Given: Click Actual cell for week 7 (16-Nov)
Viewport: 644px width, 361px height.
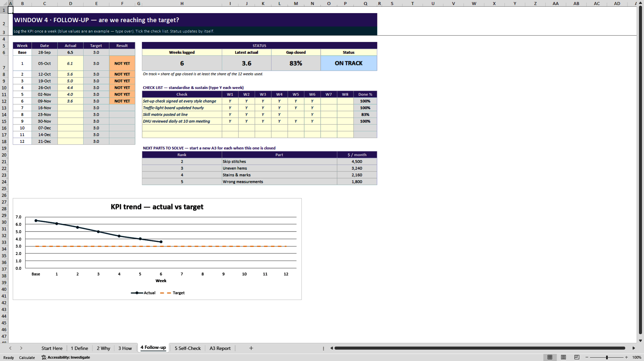Looking at the screenshot, I should click(70, 108).
